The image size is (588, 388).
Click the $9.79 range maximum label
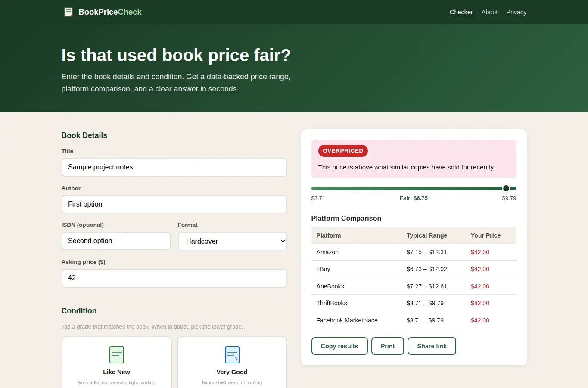(509, 198)
